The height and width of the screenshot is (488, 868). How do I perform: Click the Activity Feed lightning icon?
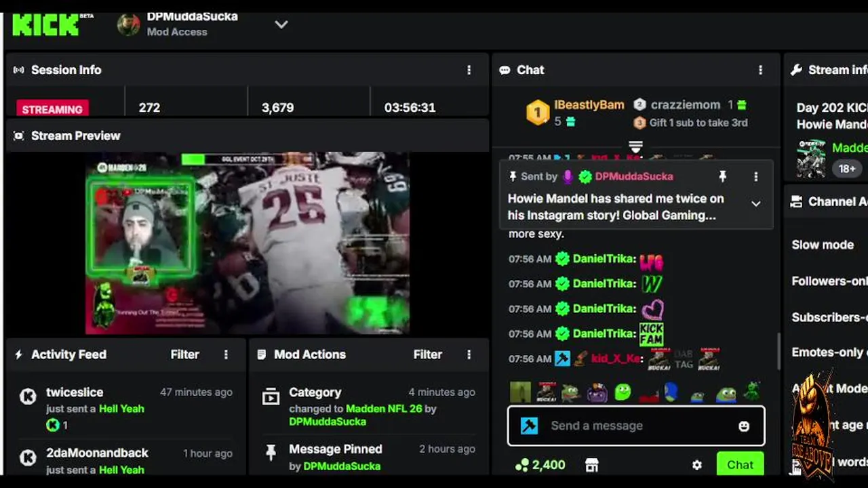click(19, 354)
